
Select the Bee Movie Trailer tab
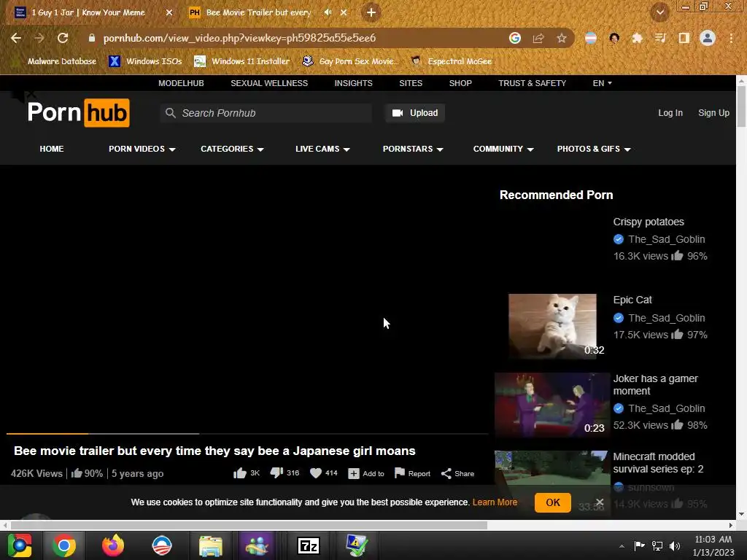(x=258, y=12)
